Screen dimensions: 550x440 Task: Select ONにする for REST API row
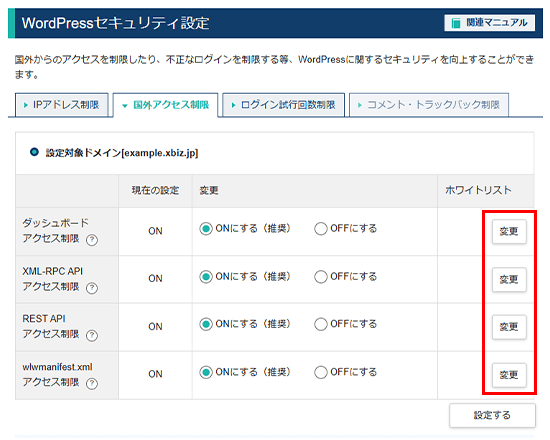pos(206,324)
